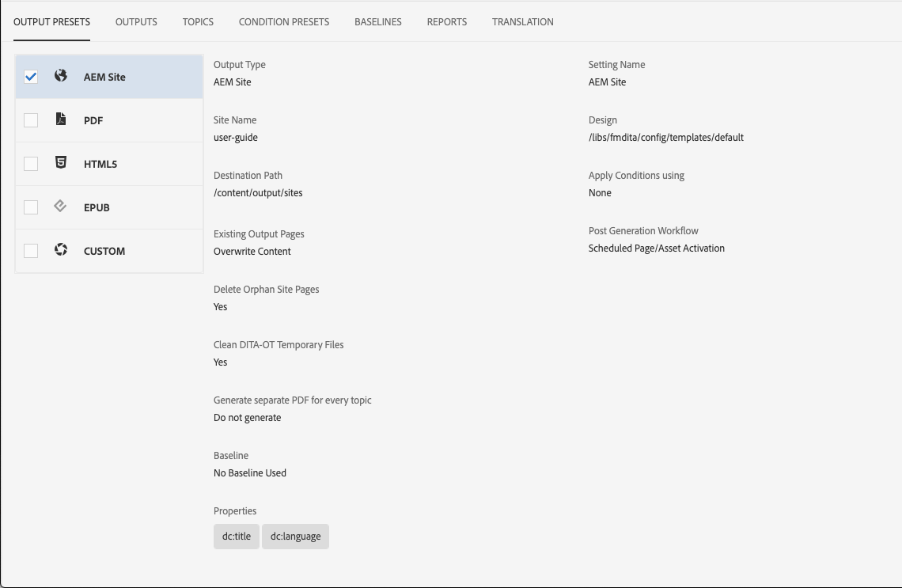Click the Setting Name label
902x588 pixels.
tap(616, 64)
